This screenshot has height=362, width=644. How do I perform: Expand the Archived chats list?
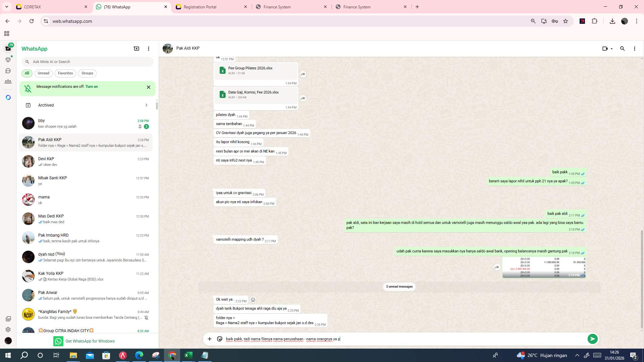click(x=46, y=105)
